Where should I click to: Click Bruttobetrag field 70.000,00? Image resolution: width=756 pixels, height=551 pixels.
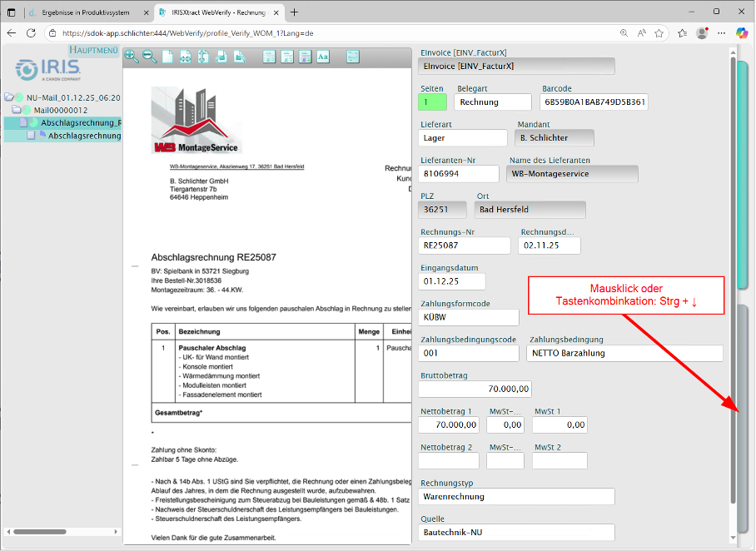(475, 389)
